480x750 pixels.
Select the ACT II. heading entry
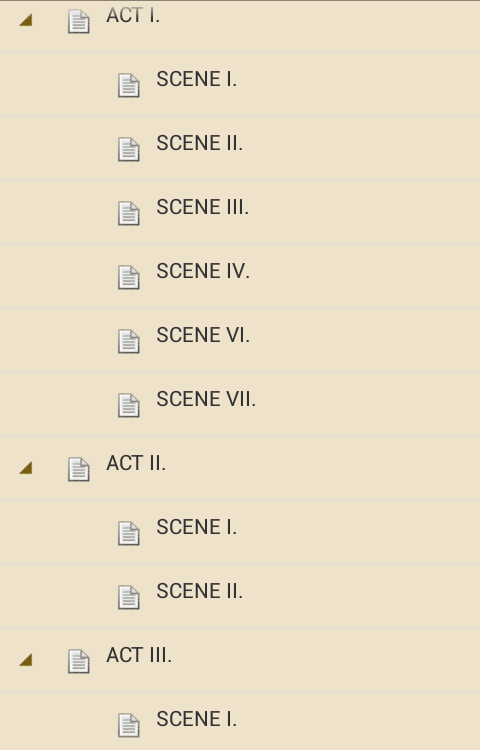tap(136, 463)
